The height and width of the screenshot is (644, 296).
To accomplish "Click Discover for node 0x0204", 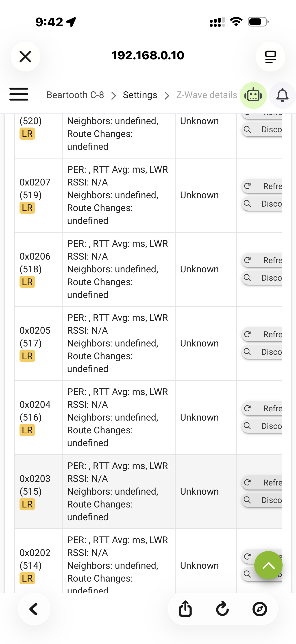I will pos(262,426).
